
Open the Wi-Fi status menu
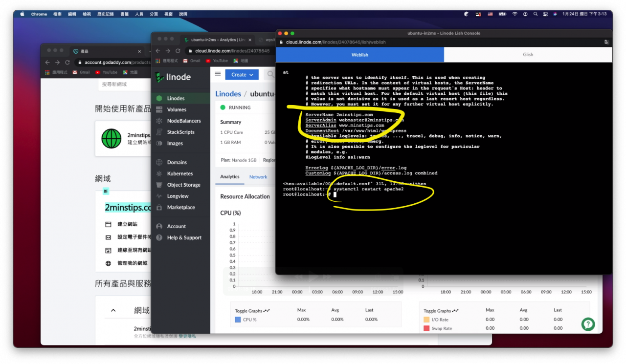click(x=514, y=14)
